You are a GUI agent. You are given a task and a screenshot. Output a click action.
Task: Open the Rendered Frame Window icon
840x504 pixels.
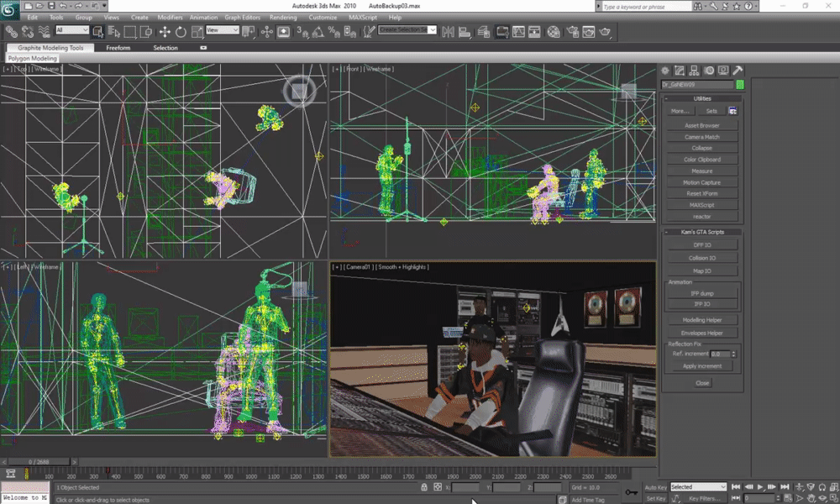[588, 32]
